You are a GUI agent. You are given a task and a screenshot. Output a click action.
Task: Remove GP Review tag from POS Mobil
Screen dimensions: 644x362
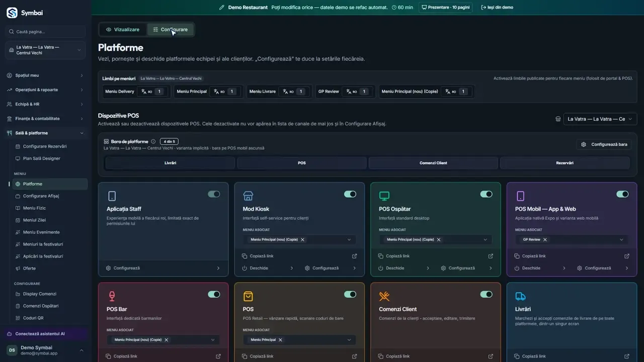[545, 240]
